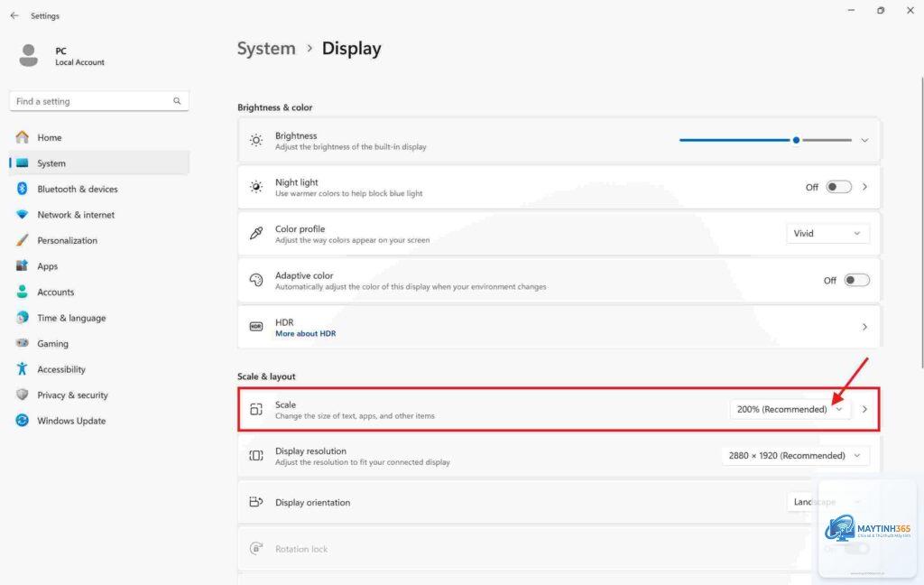Open the custom Scale settings chevron
Image resolution: width=924 pixels, height=585 pixels.
[x=864, y=409]
